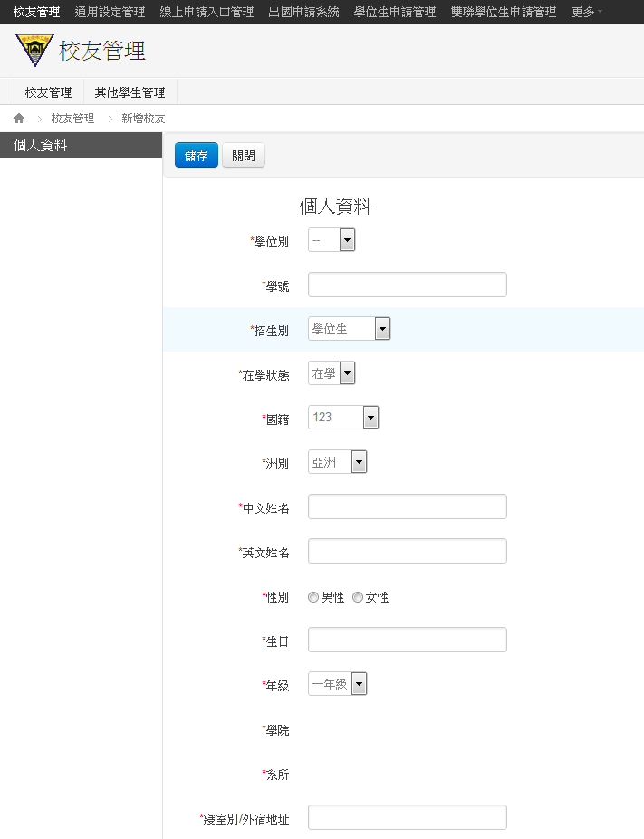Select the 女性 radio button
644x839 pixels.
(358, 597)
